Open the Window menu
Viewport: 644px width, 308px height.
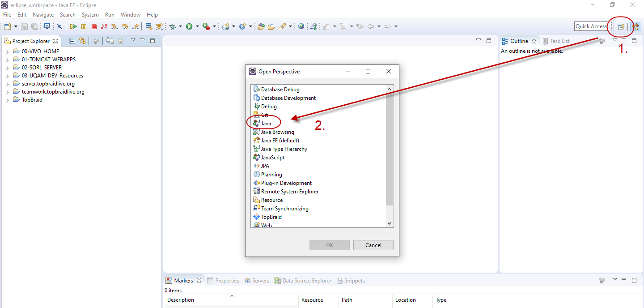click(131, 15)
